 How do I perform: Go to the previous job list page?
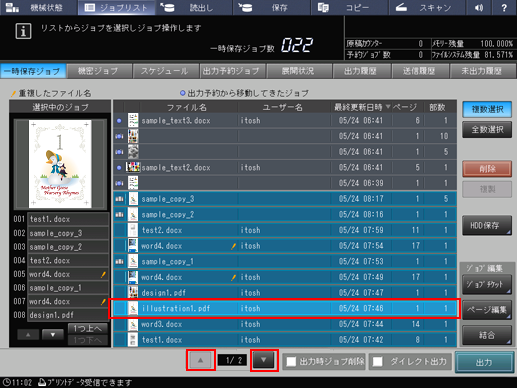point(201,360)
